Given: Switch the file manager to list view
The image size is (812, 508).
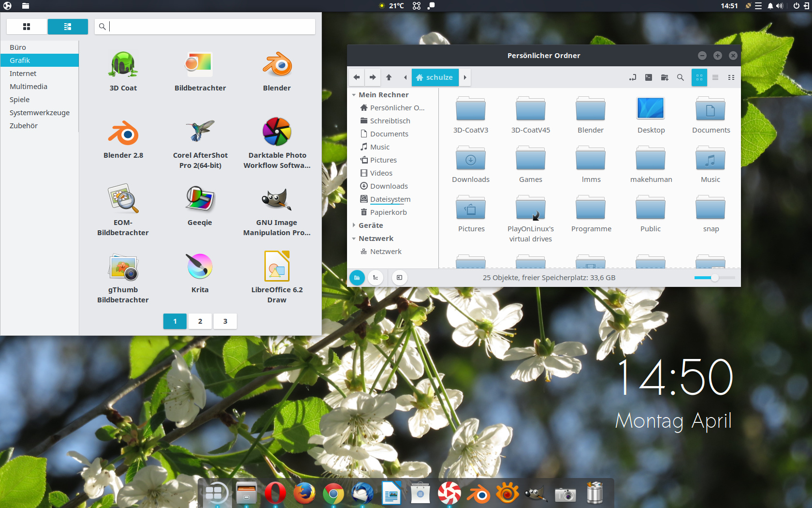Looking at the screenshot, I should click(715, 77).
